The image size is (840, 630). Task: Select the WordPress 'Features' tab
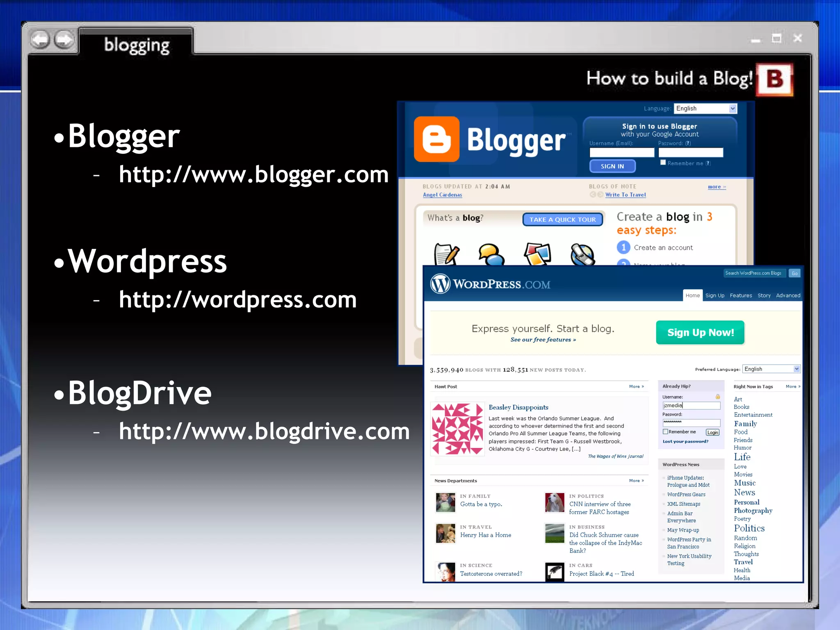741,295
